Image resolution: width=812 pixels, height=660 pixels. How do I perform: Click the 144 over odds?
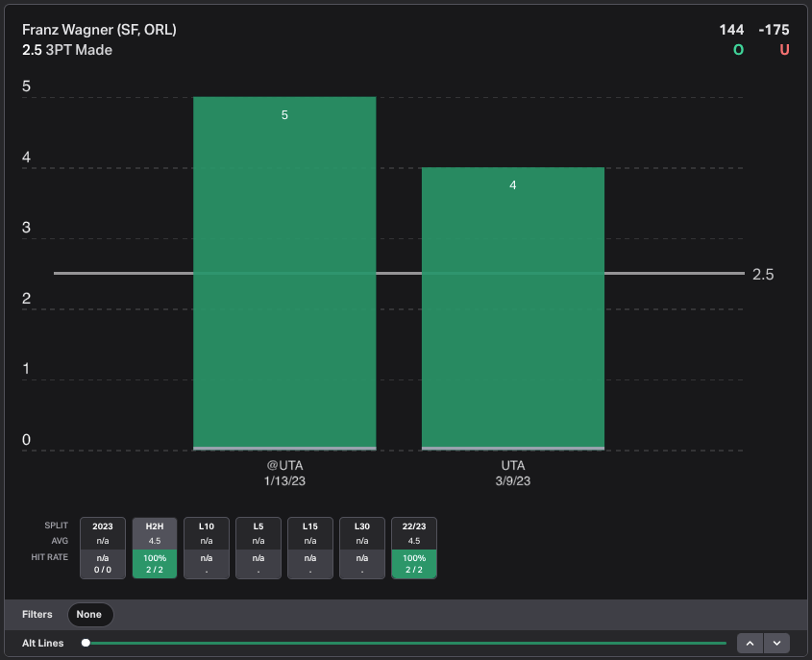tap(731, 30)
